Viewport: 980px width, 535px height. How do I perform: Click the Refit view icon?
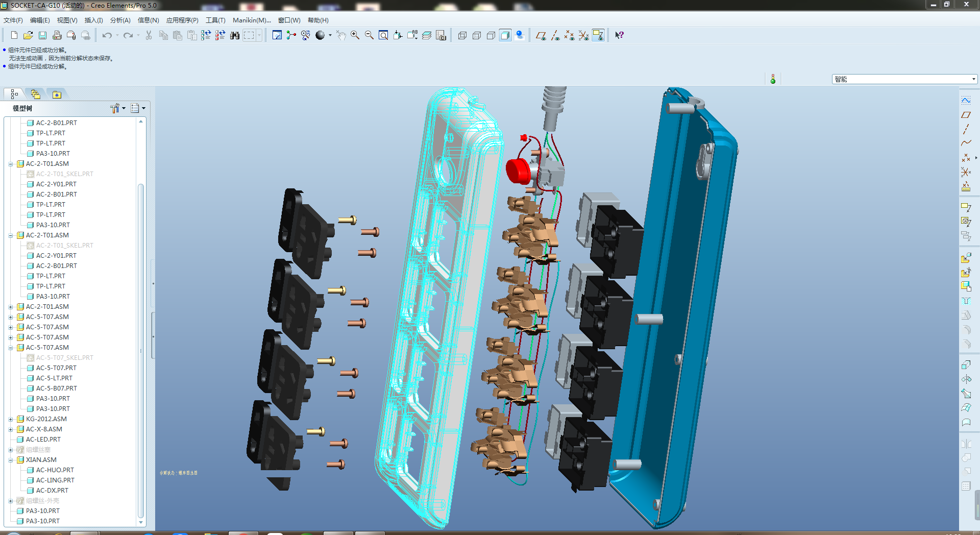point(383,35)
